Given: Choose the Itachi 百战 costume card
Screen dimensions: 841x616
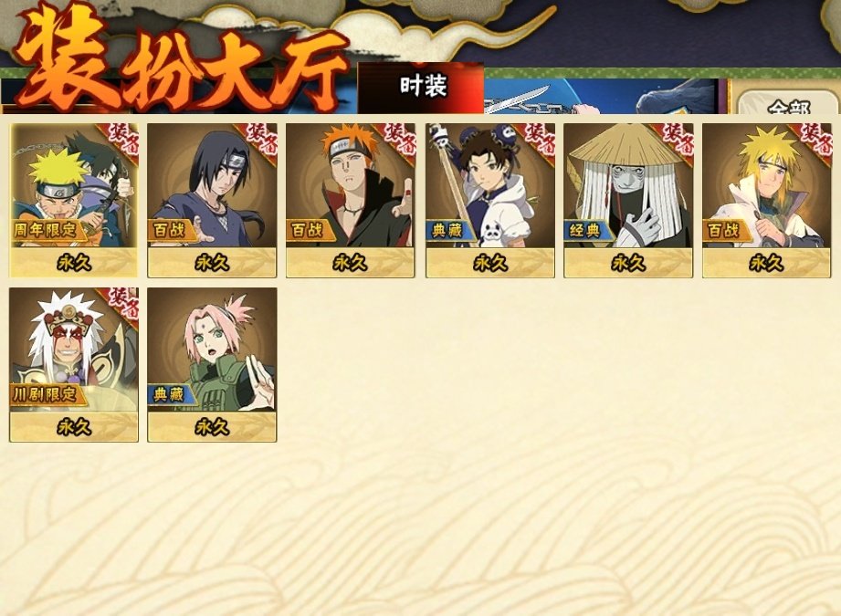Looking at the screenshot, I should pyautogui.click(x=212, y=200).
